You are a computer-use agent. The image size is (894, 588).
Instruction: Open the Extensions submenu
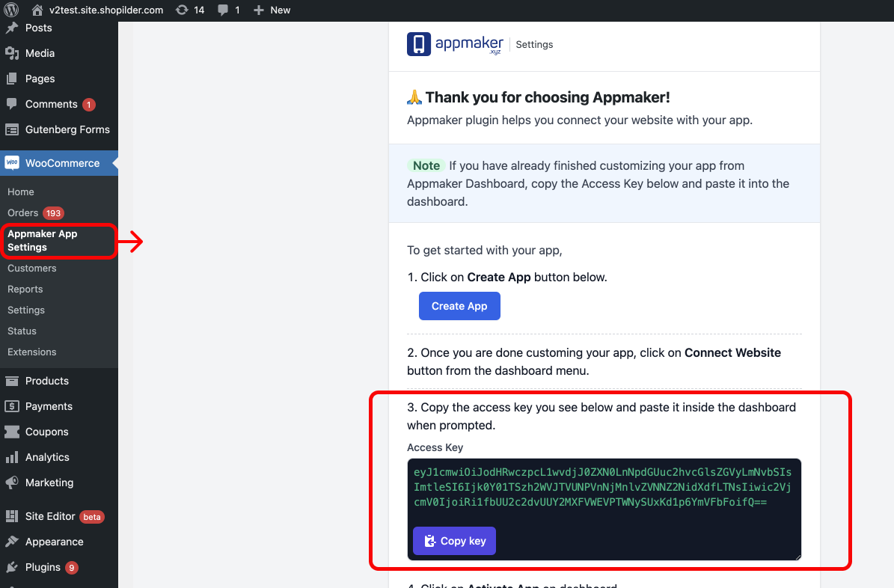coord(32,352)
